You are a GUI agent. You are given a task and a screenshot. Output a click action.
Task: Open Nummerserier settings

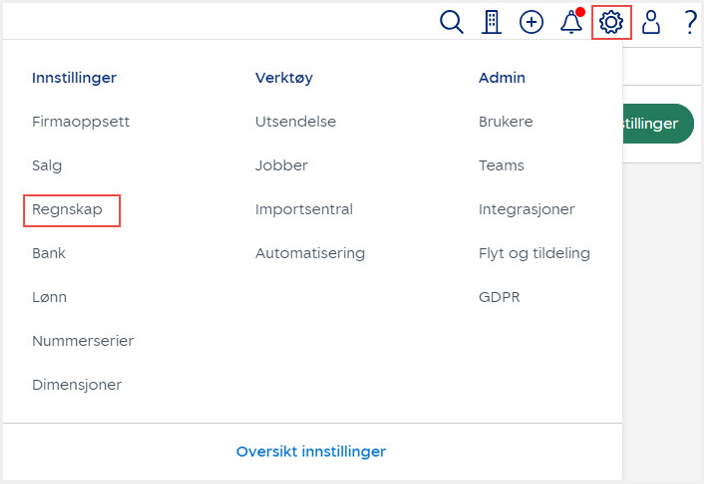pos(83,342)
